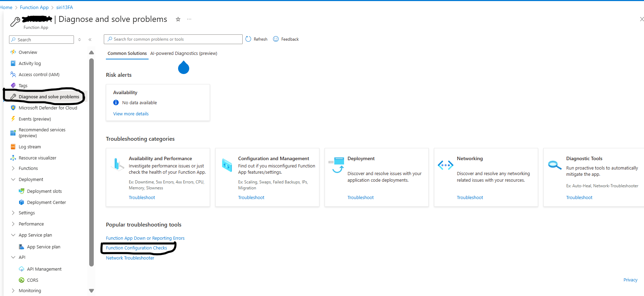Click the sidebar scroll down arrow
The width and height of the screenshot is (644, 296).
pos(91,291)
